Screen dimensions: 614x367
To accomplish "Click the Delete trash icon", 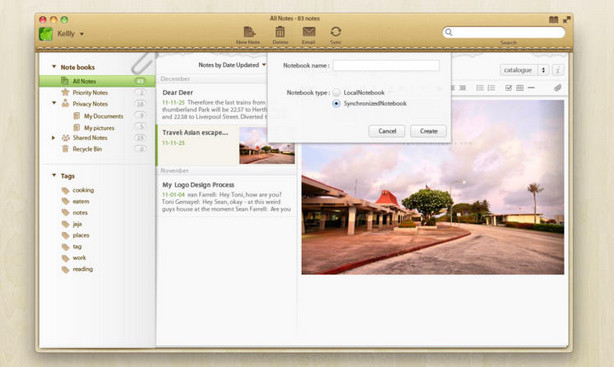I will pos(280,31).
